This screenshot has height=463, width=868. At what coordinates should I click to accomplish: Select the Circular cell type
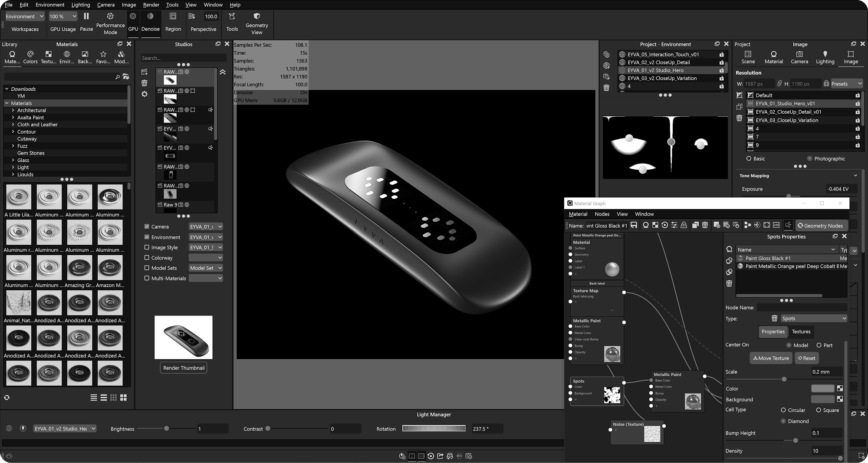[x=783, y=410]
